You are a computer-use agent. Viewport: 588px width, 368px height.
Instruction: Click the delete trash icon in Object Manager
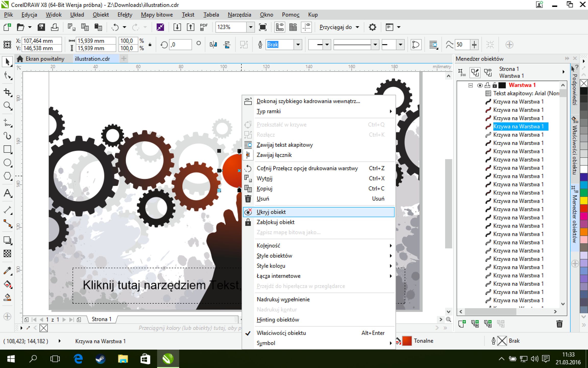click(559, 324)
